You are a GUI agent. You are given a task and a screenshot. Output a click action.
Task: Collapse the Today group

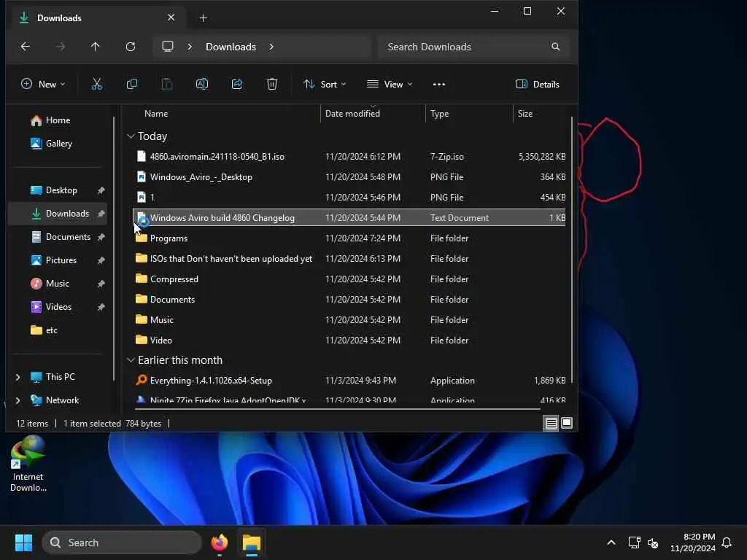(x=131, y=136)
